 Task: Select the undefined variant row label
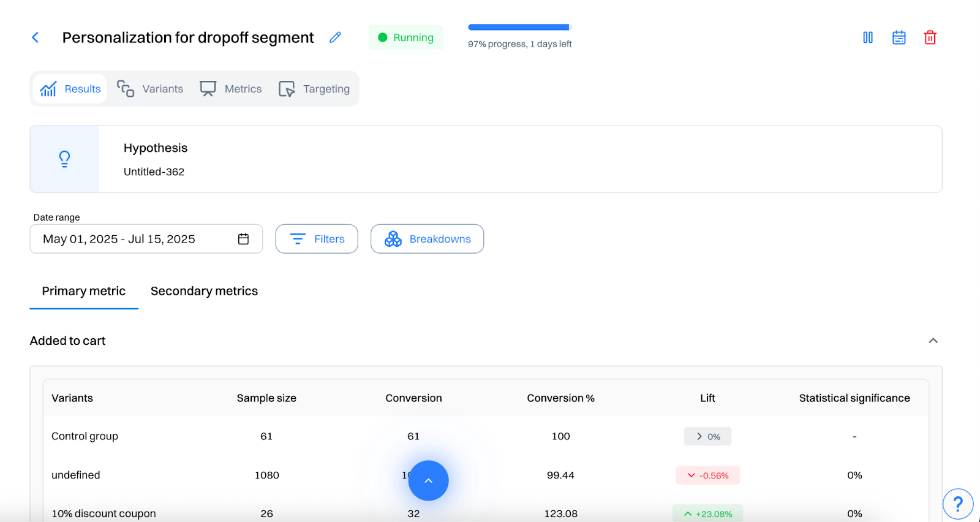click(75, 475)
